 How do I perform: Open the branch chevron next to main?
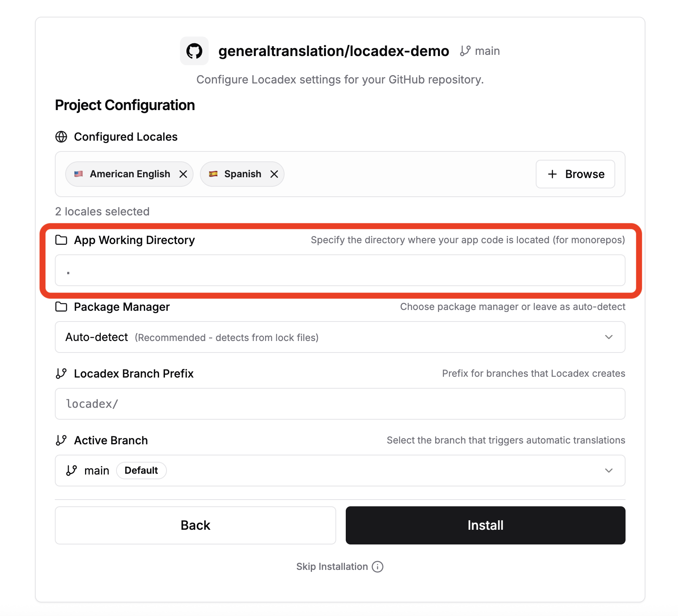click(x=608, y=471)
